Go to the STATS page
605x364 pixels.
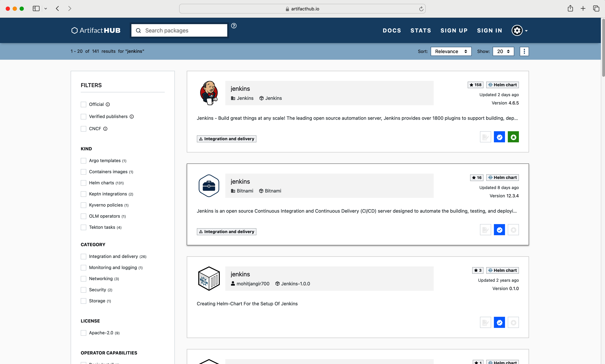coord(421,30)
